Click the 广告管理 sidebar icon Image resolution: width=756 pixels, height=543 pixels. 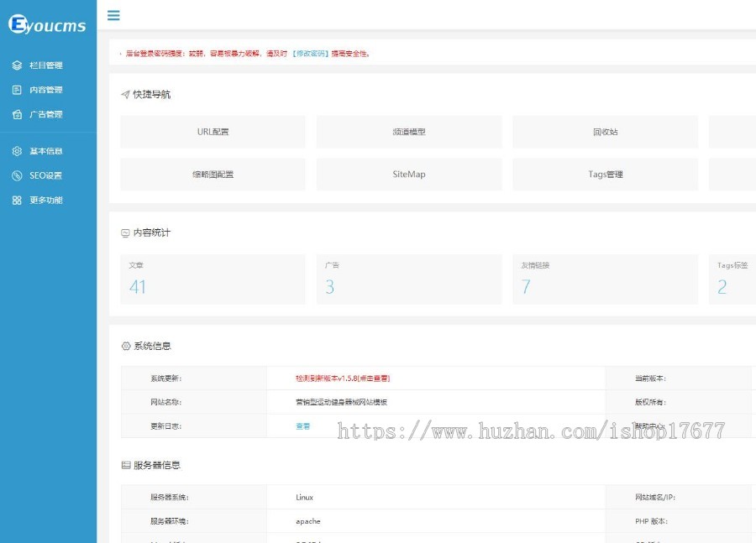point(17,114)
